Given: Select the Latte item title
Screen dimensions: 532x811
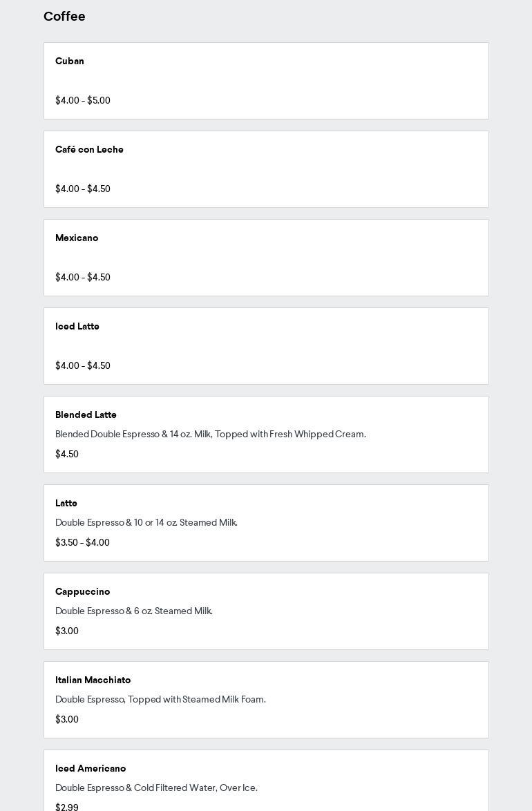Looking at the screenshot, I should 66,504.
